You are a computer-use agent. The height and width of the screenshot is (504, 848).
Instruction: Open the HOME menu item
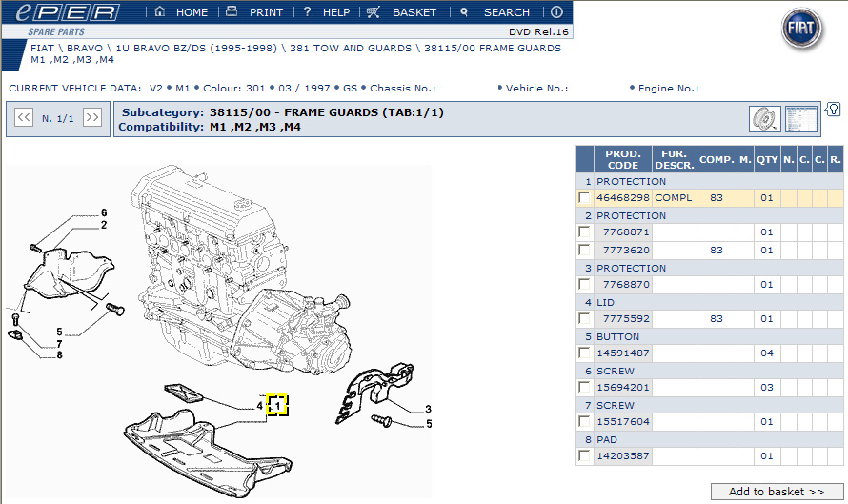click(192, 12)
